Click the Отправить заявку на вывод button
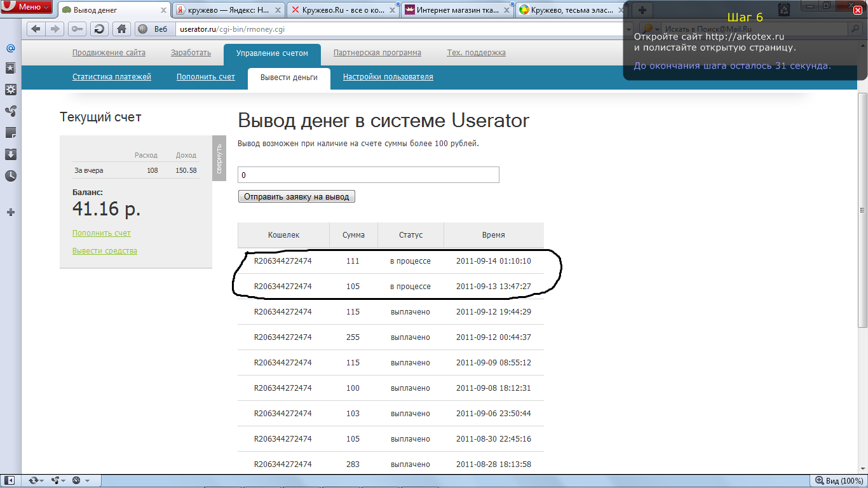Image resolution: width=868 pixels, height=488 pixels. (x=297, y=196)
